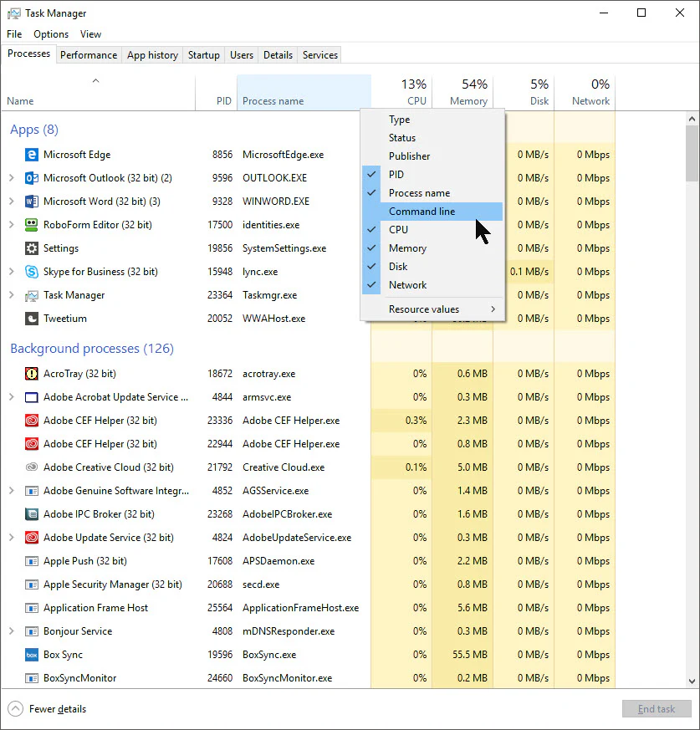Viewport: 700px width, 730px height.
Task: Click the icon of Adobe CEF Helper PID 22944
Action: coord(31,444)
